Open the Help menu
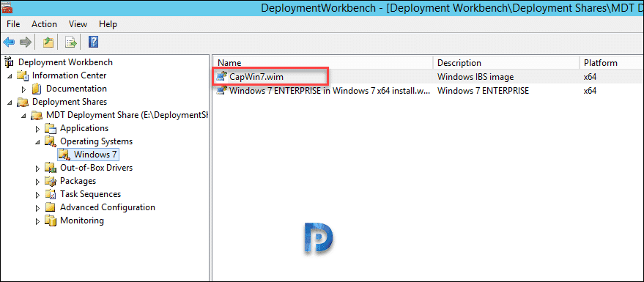644x282 pixels. pyautogui.click(x=108, y=24)
